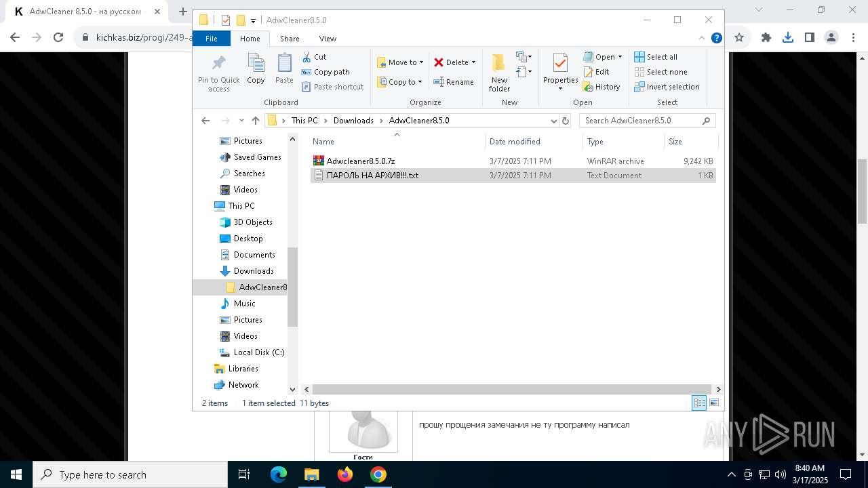868x488 pixels.
Task: Create a New folder
Action: (x=499, y=73)
